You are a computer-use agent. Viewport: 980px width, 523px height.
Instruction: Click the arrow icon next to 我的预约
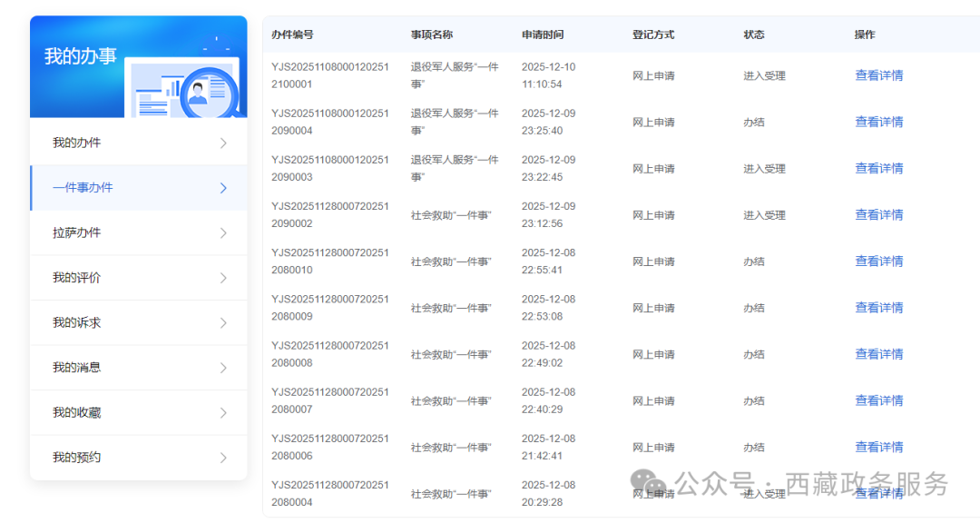(x=223, y=458)
